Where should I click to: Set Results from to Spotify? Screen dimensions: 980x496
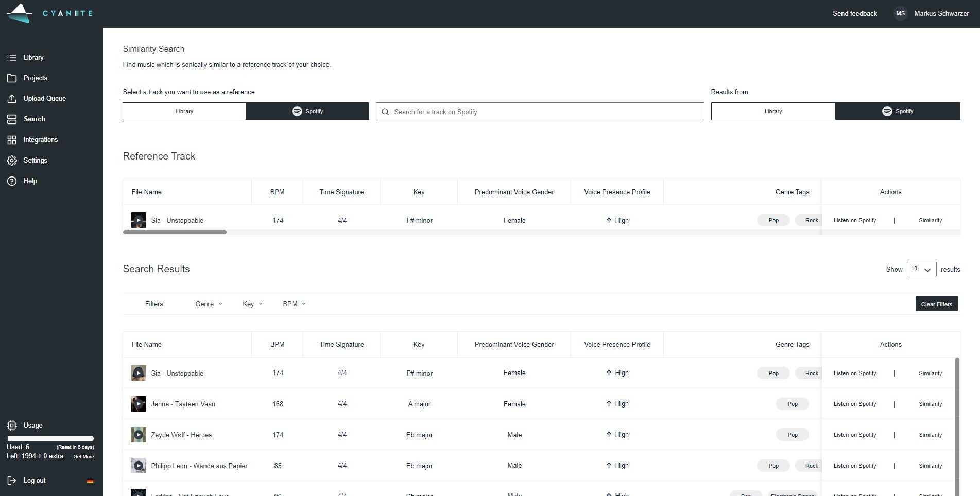point(898,112)
